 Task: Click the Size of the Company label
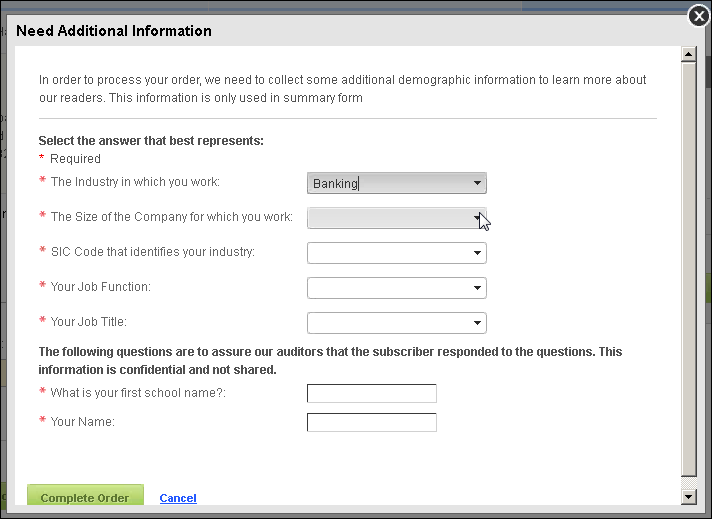(172, 217)
